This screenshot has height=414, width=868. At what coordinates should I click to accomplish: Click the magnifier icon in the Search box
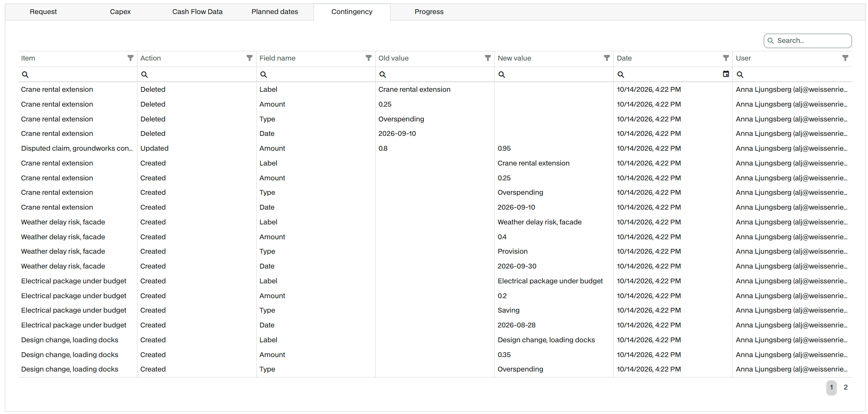point(771,41)
